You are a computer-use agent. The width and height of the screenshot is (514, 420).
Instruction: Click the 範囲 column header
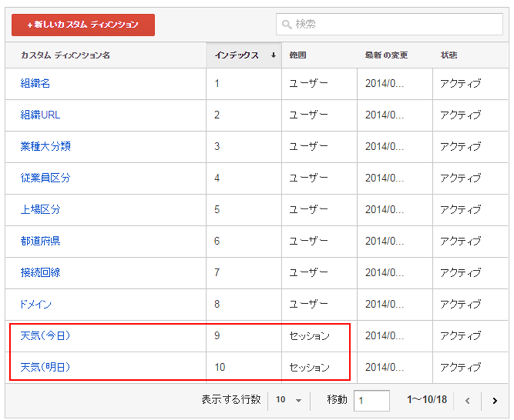coord(297,55)
